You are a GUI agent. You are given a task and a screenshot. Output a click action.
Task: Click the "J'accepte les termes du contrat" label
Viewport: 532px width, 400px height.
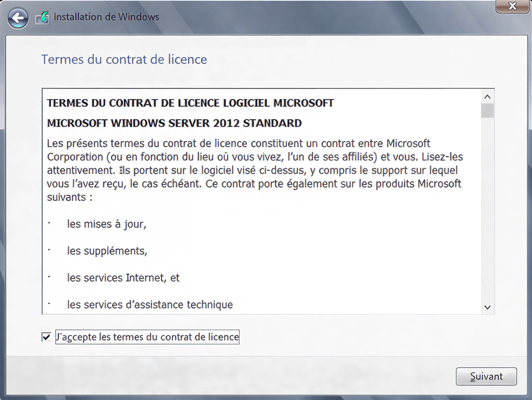147,337
